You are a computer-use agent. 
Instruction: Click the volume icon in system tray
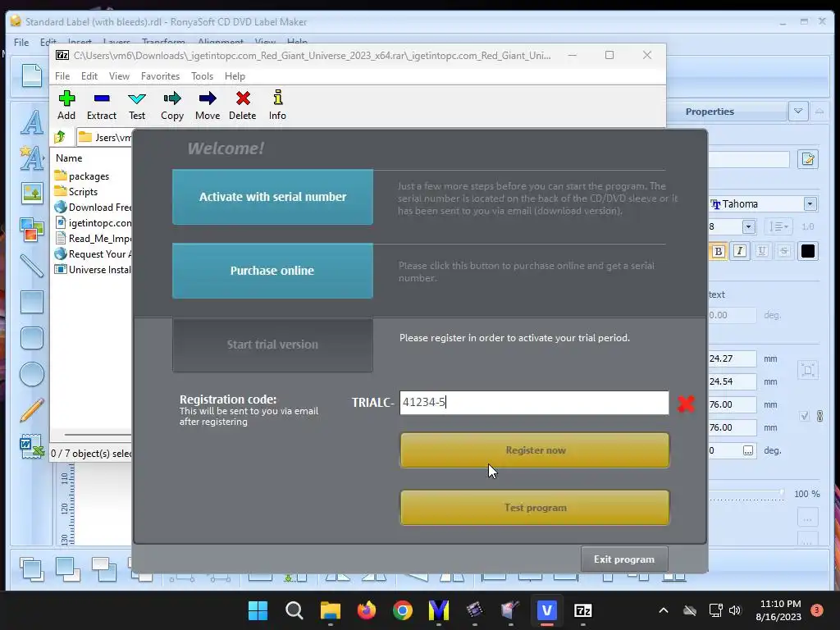[x=735, y=610]
